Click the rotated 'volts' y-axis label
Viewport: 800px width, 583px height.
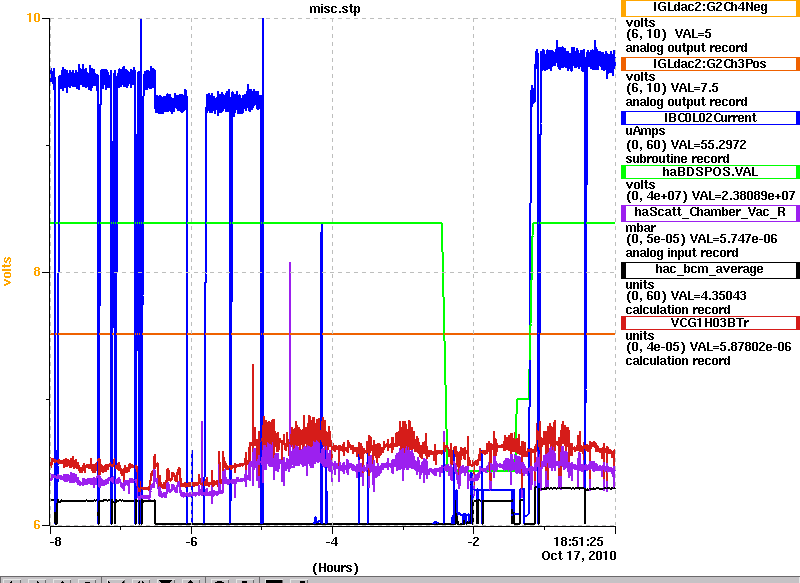(7, 271)
